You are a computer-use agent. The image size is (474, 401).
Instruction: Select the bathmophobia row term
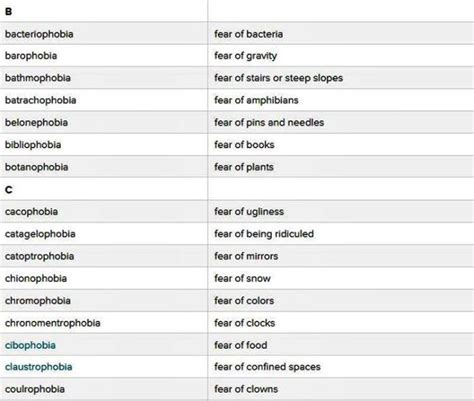(38, 78)
